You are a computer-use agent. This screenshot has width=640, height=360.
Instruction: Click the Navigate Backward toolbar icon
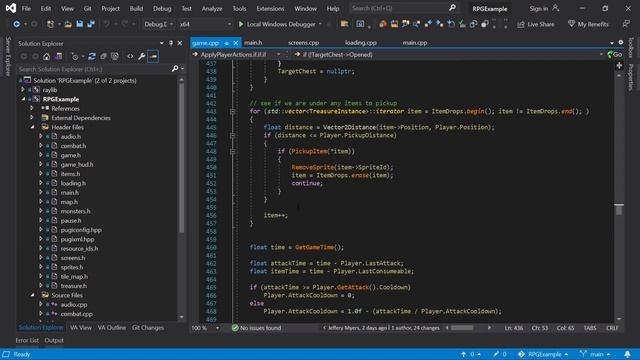(x=16, y=24)
